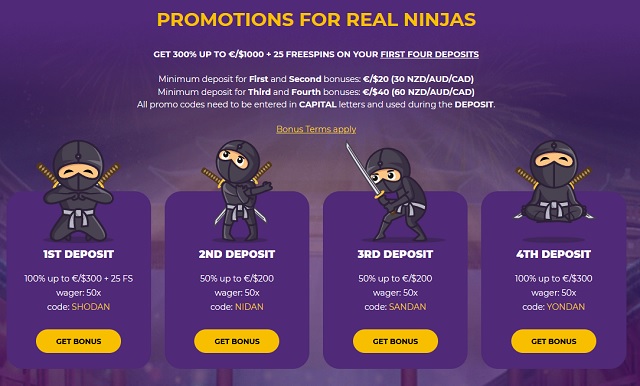Viewport: 640px width, 386px height.
Task: Click the Promotions For Real Ninjas title
Action: 316,20
